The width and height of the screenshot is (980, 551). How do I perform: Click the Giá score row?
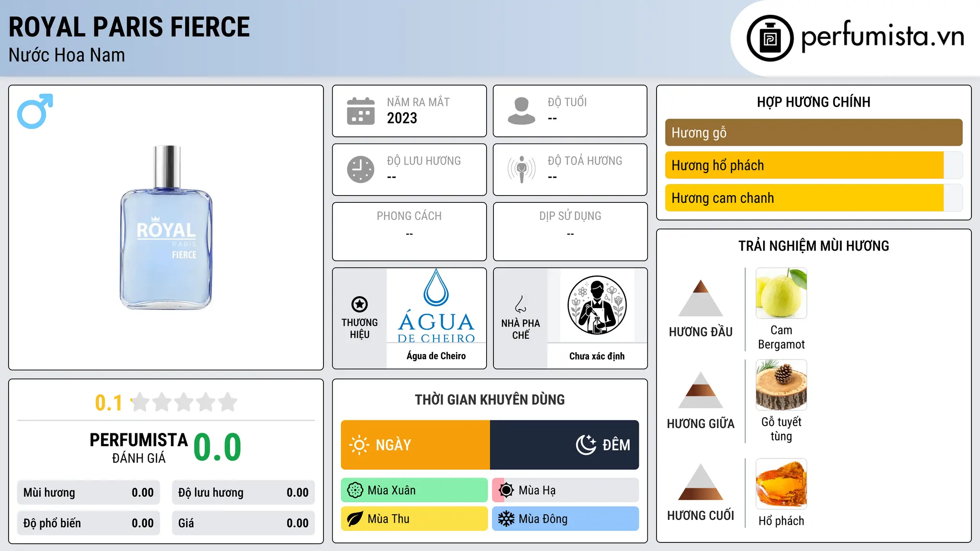point(244,523)
